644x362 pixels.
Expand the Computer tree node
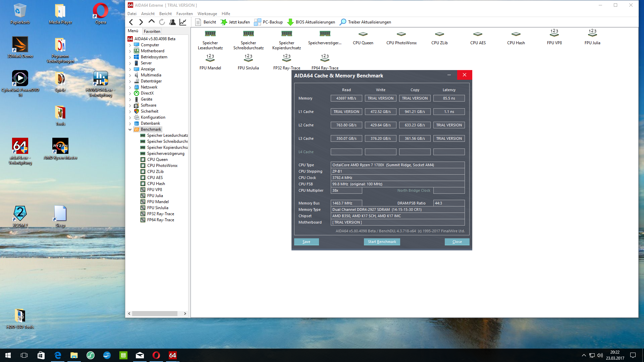(130, 45)
